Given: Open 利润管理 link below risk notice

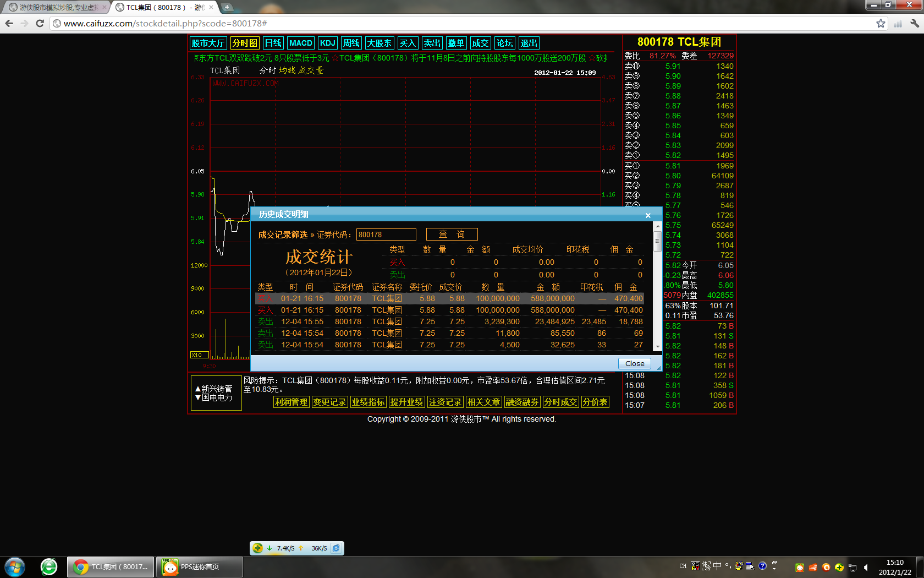Looking at the screenshot, I should point(291,402).
